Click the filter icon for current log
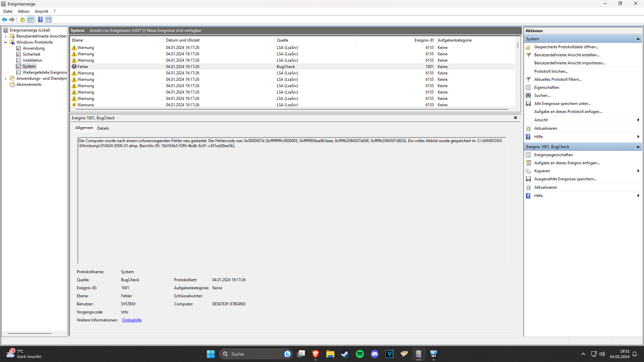 click(x=528, y=79)
